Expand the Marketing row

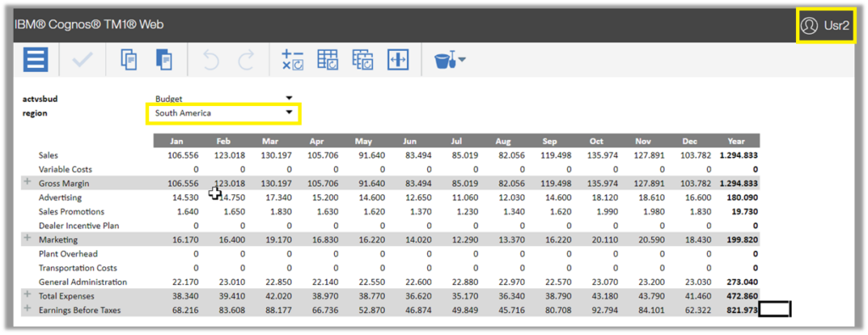click(x=27, y=238)
